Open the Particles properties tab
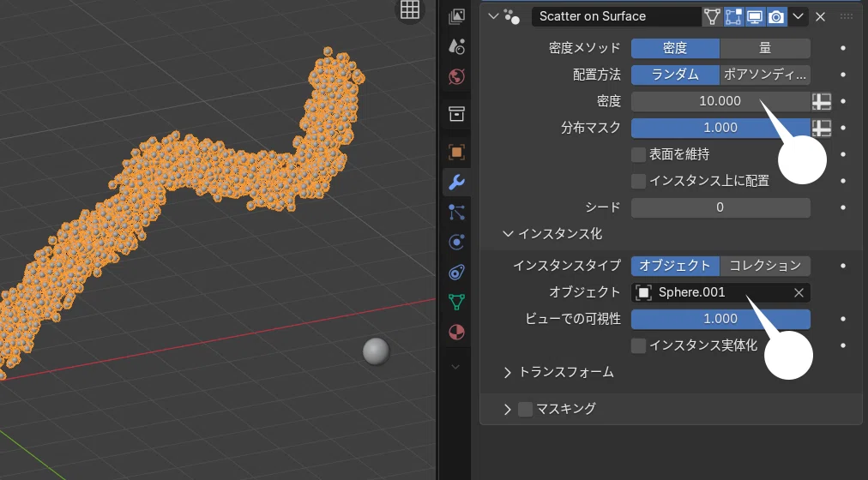The height and width of the screenshot is (480, 868). (x=456, y=212)
